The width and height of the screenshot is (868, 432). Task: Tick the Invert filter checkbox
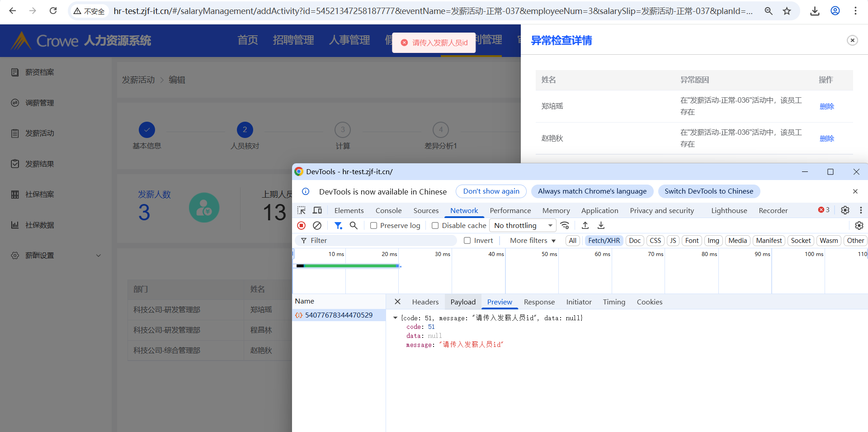tap(467, 241)
